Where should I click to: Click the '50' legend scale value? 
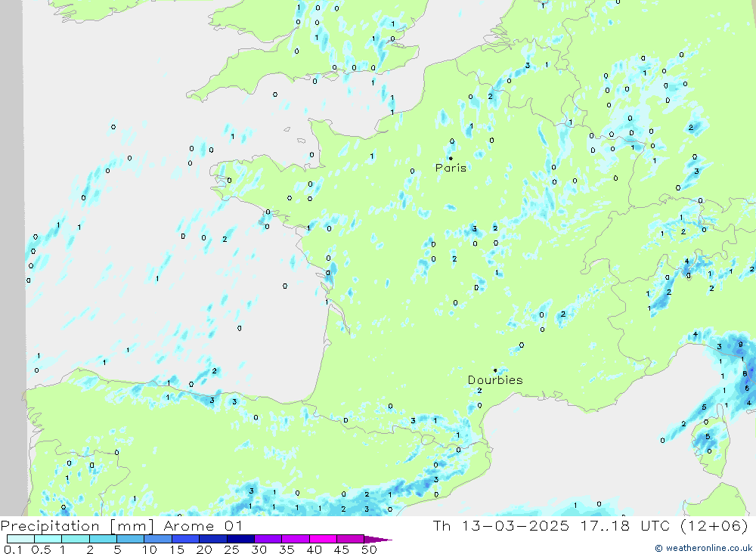[369, 549]
